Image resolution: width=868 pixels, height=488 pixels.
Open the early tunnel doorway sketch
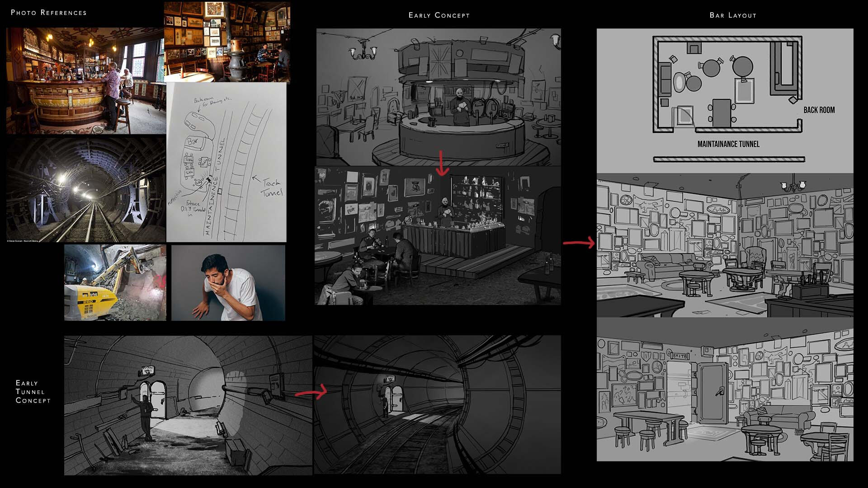(188, 405)
